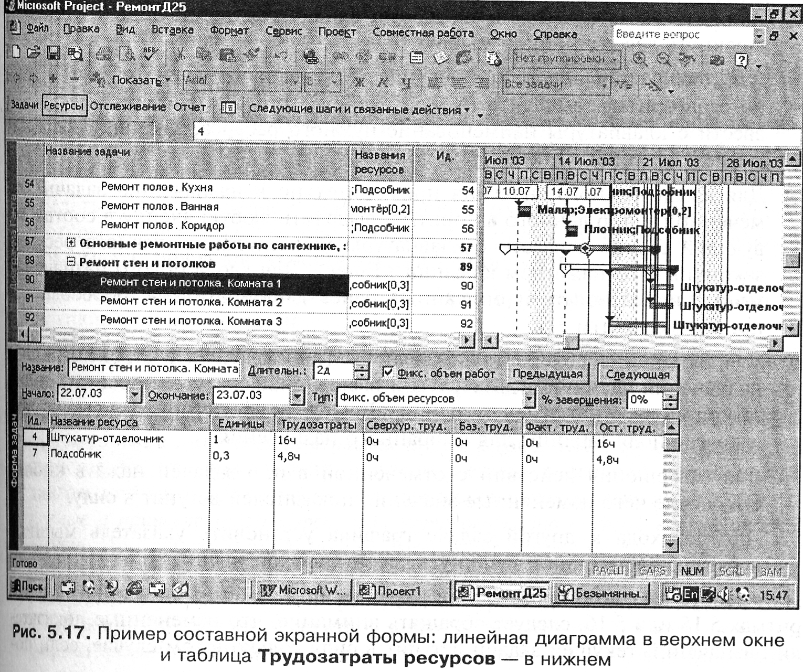Open the Сервис menu
Viewport: 803px width, 672px height.
click(x=283, y=31)
